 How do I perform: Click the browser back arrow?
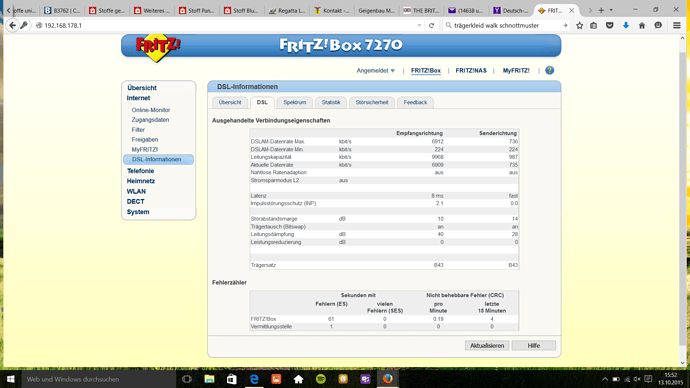point(12,26)
